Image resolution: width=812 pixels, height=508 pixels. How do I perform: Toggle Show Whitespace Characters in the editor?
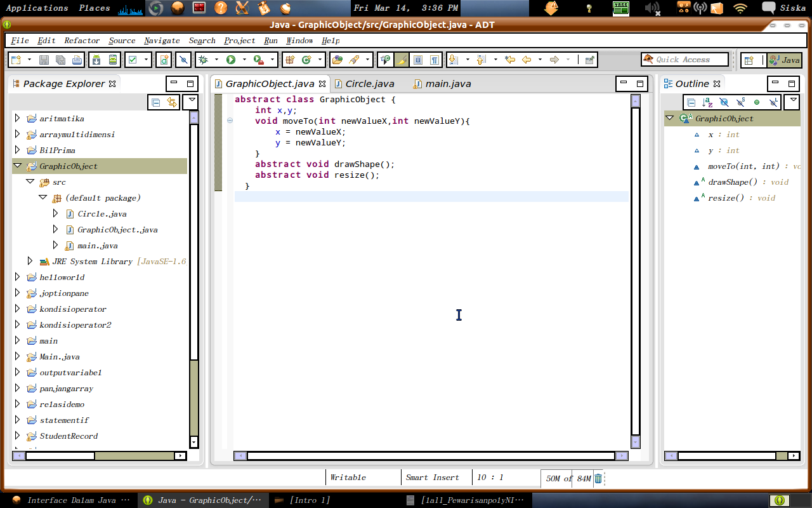click(x=435, y=60)
